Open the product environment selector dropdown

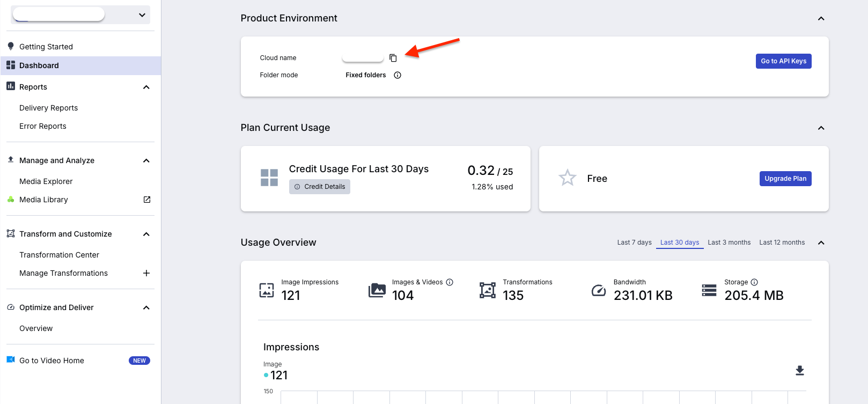coord(80,14)
